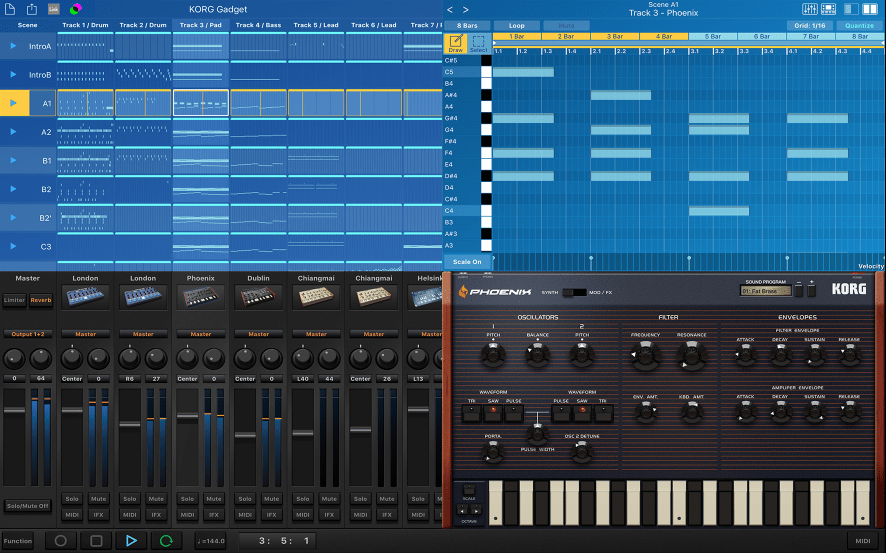Viewport: 886px width, 553px height.
Task: Play scene IntroB
Action: (x=13, y=75)
